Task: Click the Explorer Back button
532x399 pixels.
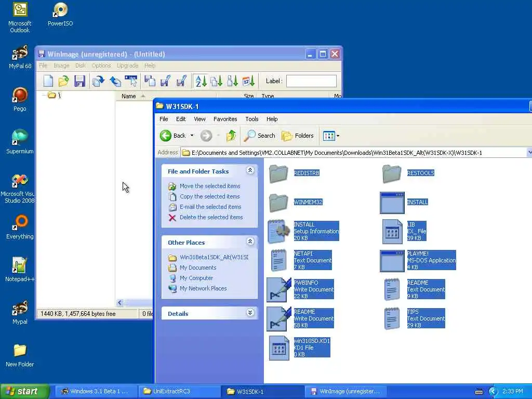Action: tap(172, 136)
